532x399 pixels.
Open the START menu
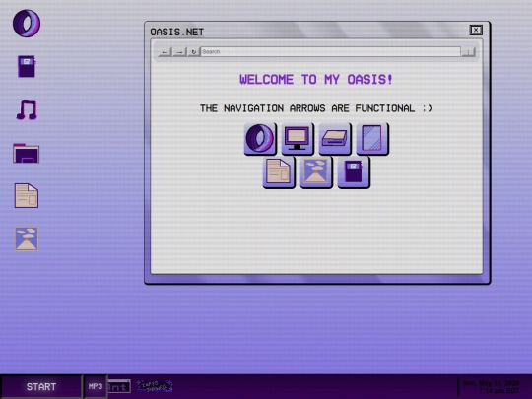click(41, 387)
